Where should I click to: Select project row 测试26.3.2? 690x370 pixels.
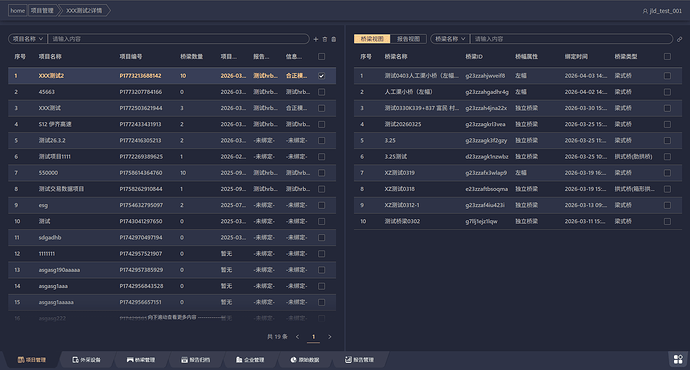[x=172, y=140]
